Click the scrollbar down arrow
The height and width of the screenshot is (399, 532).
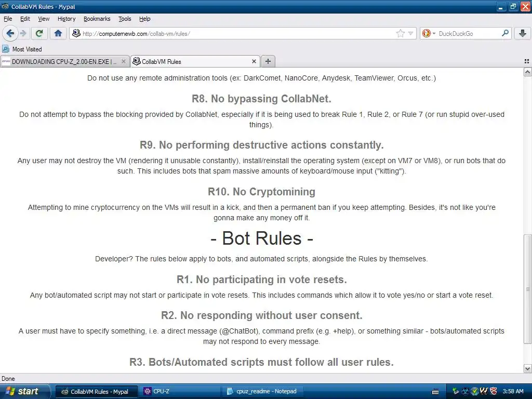click(527, 368)
